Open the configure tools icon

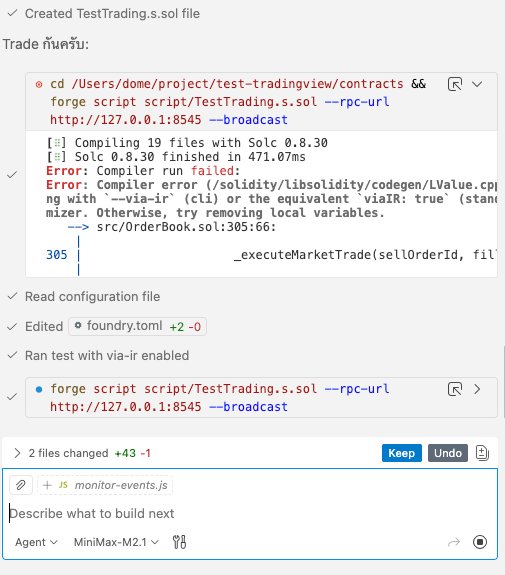click(x=179, y=542)
